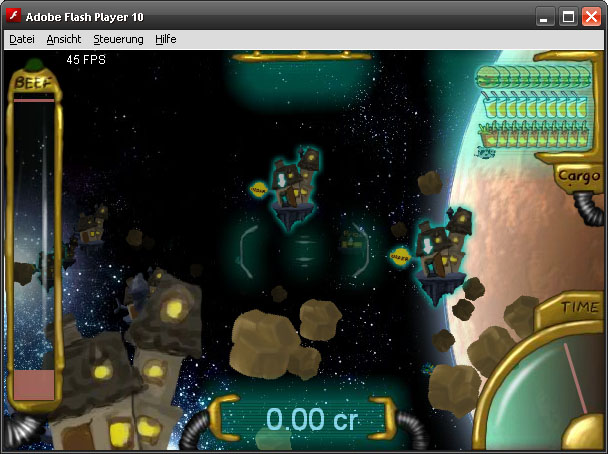Click the dim floating house on far left

[x=92, y=228]
